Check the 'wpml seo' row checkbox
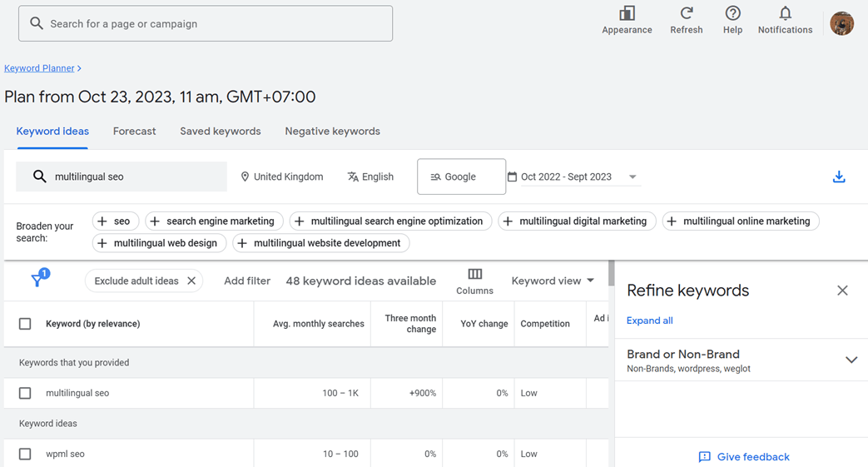Viewport: 868px width, 467px height. (25, 454)
